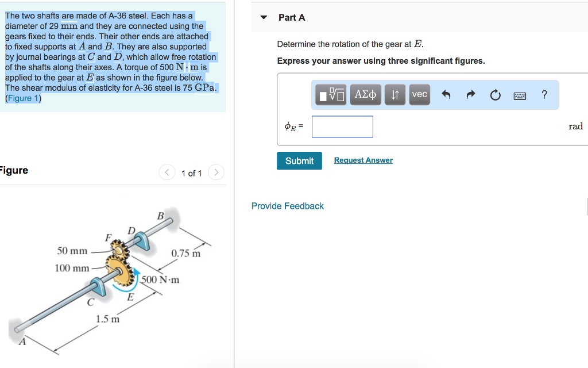Undo the last answer edit

coord(446,95)
